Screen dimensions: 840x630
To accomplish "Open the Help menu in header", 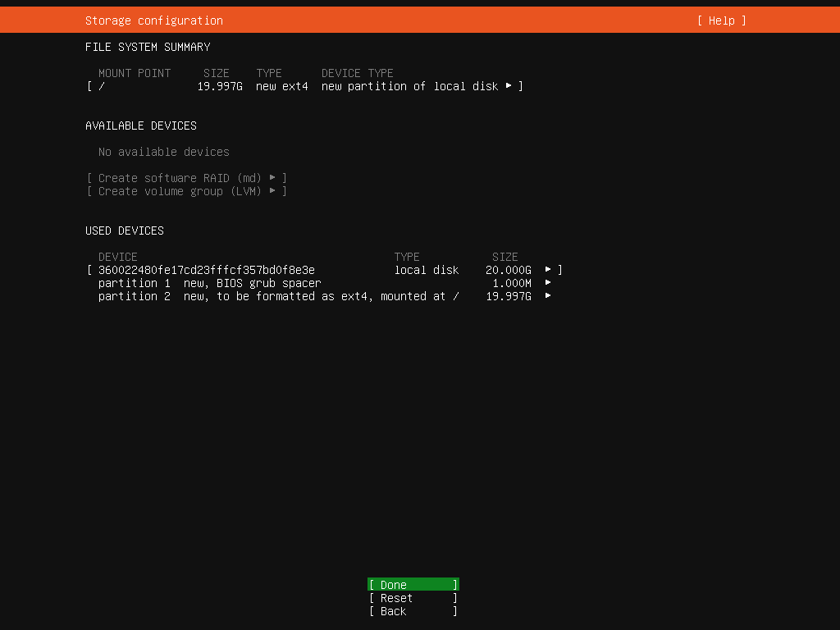I will (721, 21).
